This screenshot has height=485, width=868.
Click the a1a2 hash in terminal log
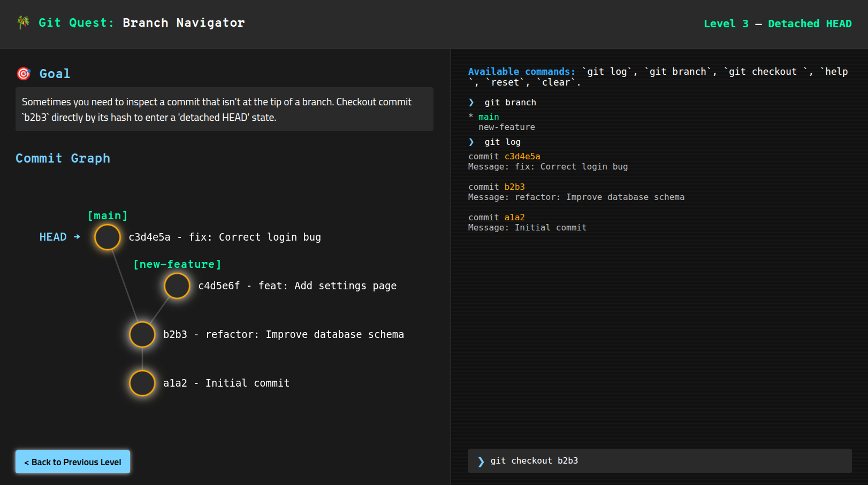pos(514,218)
